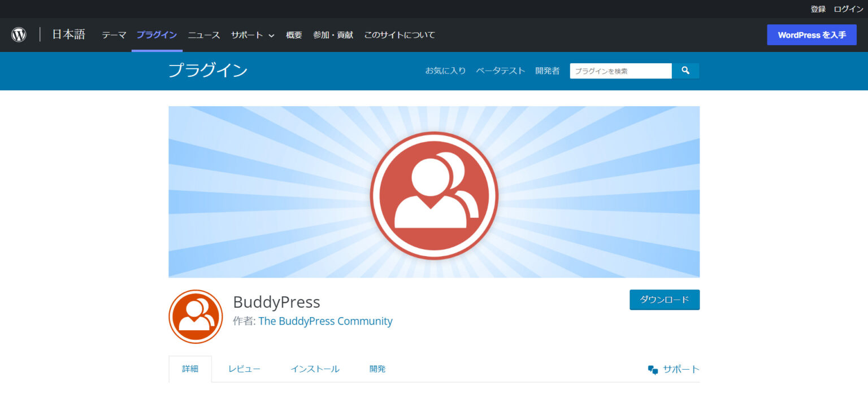Click the search magnifier icon
Image resolution: width=868 pixels, height=403 pixels.
point(685,71)
